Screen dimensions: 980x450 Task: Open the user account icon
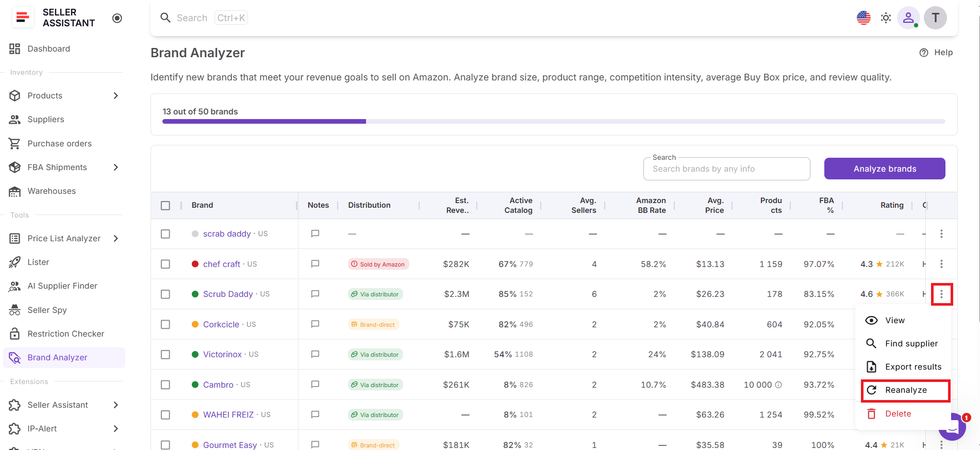(x=908, y=18)
